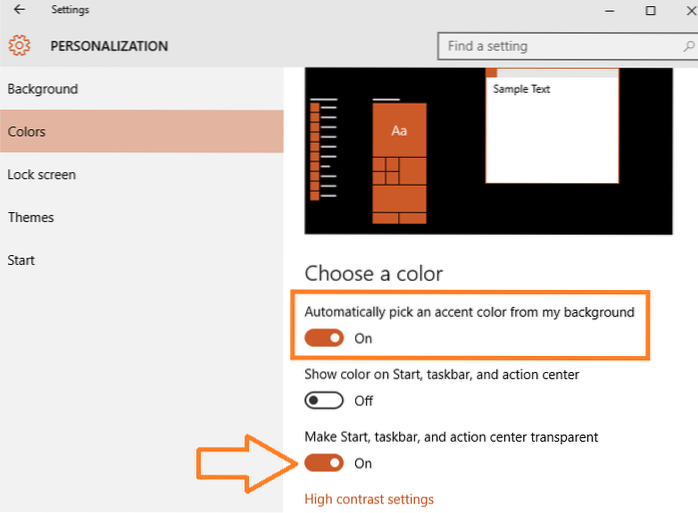
Task: Disable automatic accent color from background
Action: [324, 338]
